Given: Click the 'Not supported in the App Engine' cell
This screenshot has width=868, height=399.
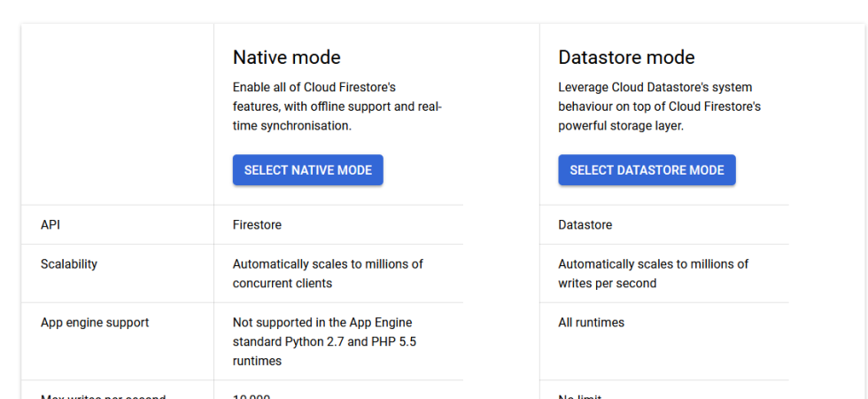Looking at the screenshot, I should (x=324, y=341).
